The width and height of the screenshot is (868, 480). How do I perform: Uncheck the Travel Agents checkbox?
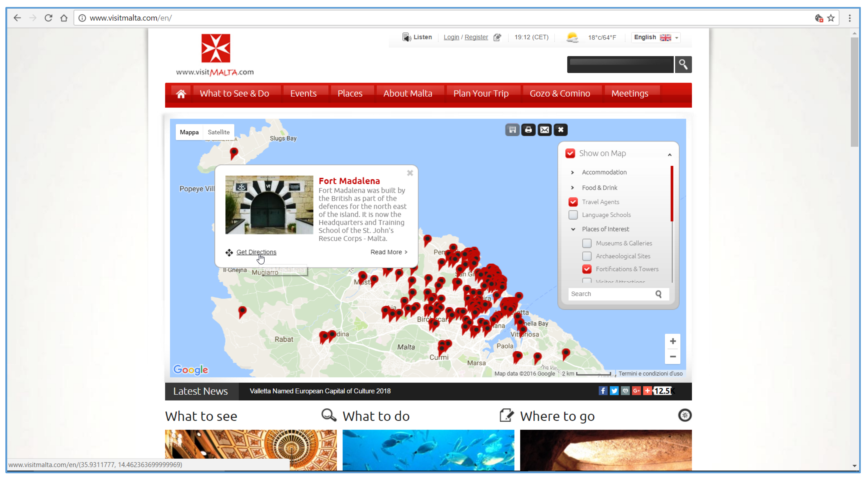[573, 202]
